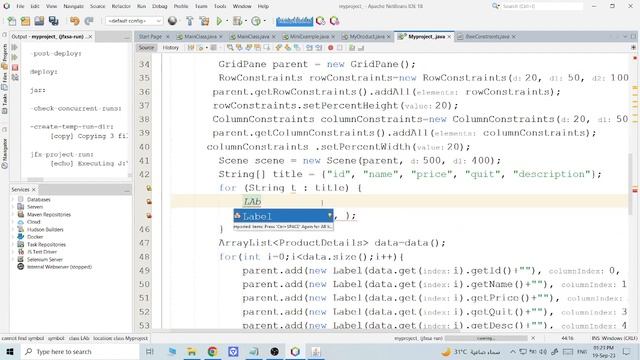Click the Save All toolbar icon

pos(53,21)
